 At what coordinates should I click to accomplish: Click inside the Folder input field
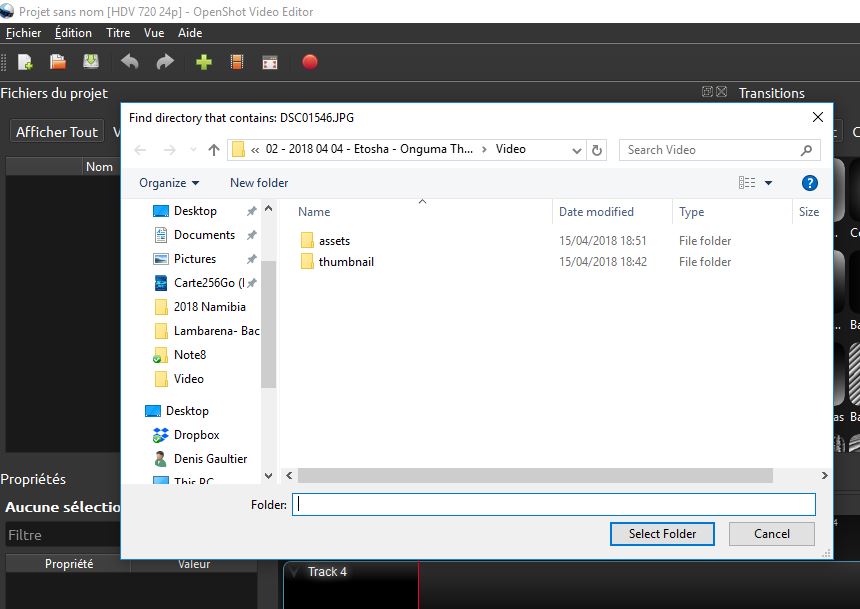click(x=554, y=504)
